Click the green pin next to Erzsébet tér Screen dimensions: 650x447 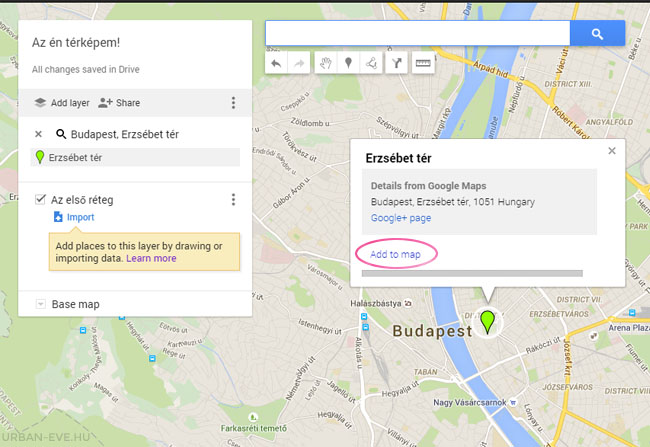pyautogui.click(x=40, y=157)
